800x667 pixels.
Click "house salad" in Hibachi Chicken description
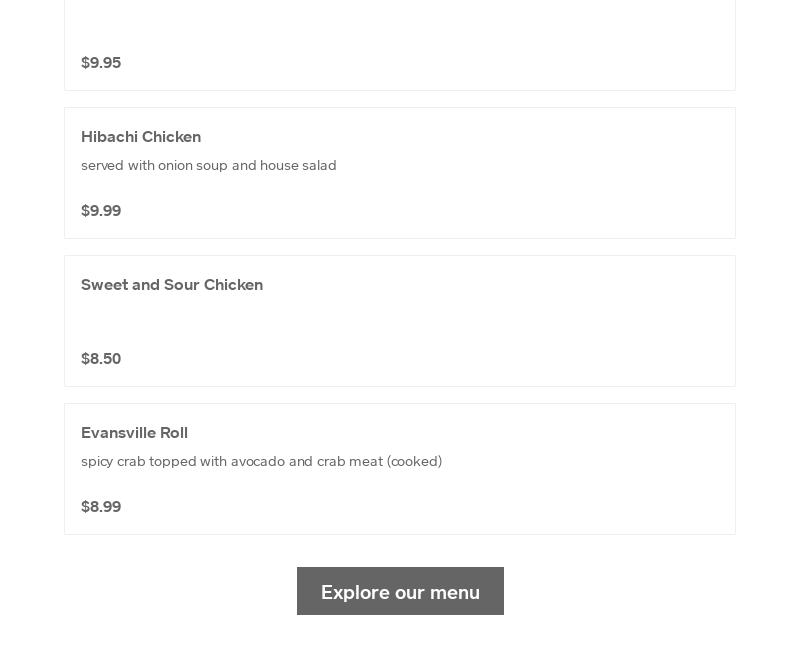coord(298,165)
